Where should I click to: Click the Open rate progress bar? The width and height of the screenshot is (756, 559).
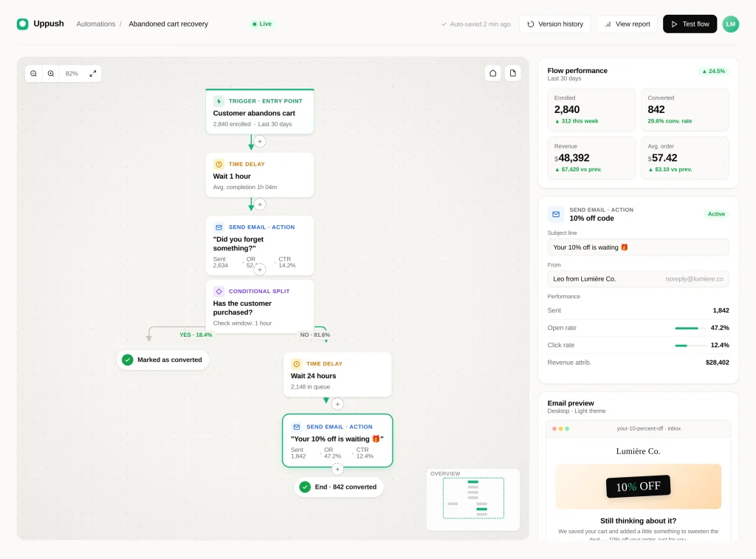pos(690,328)
